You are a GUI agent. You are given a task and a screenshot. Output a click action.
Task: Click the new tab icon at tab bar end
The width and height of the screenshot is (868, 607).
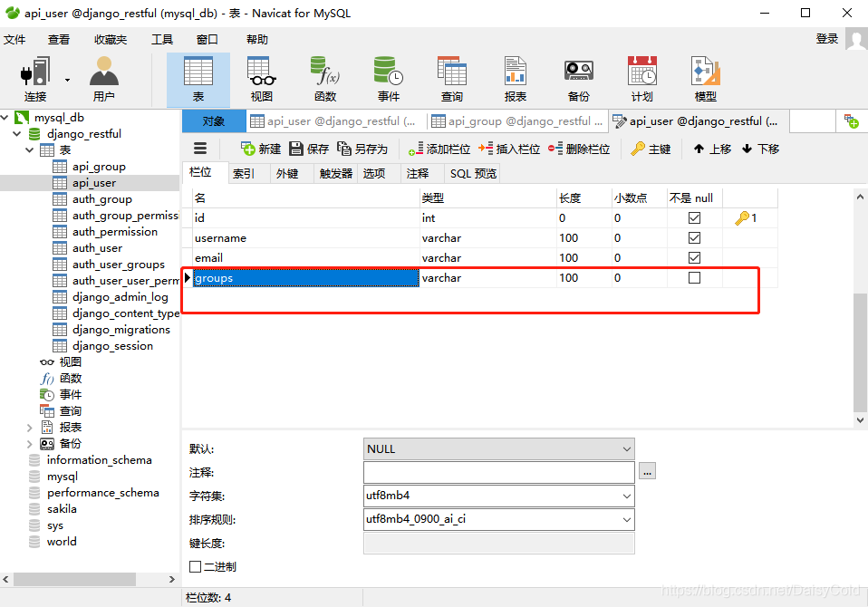852,121
